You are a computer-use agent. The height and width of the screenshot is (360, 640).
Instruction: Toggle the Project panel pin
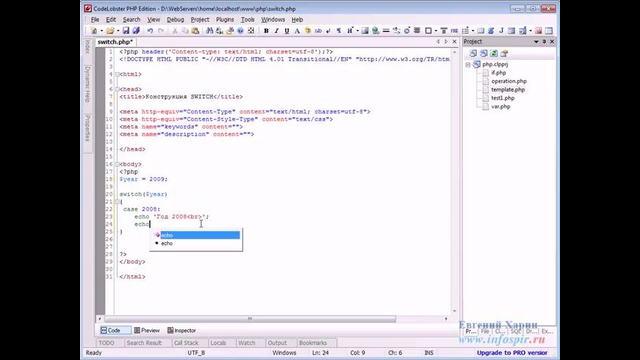[x=544, y=42]
